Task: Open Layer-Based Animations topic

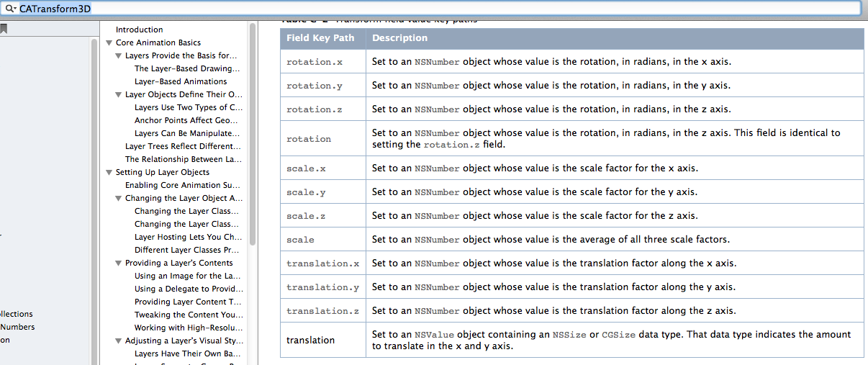Action: click(x=180, y=81)
